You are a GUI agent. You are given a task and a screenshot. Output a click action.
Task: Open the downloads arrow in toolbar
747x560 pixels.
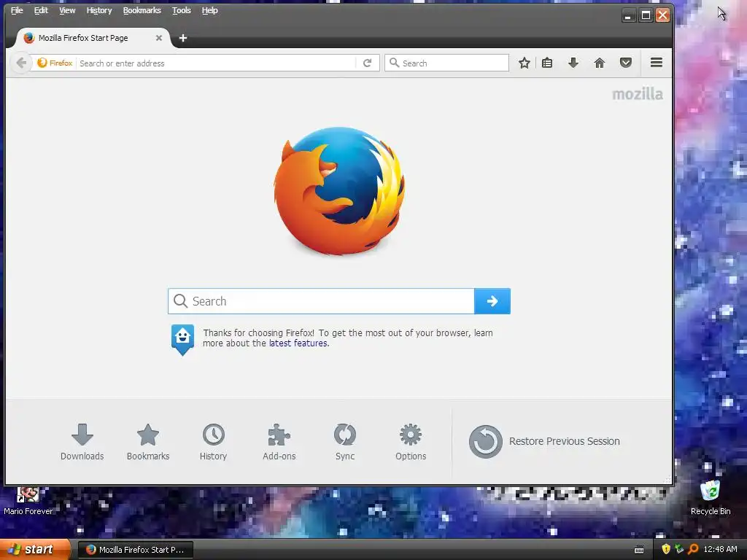click(573, 63)
